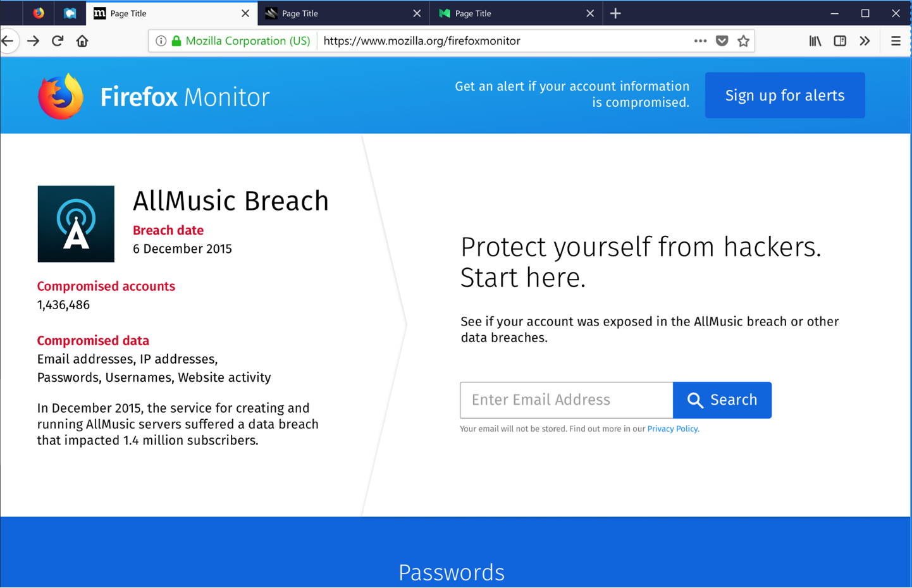Save page to Pocket
Image resolution: width=912 pixels, height=588 pixels.
coord(722,41)
